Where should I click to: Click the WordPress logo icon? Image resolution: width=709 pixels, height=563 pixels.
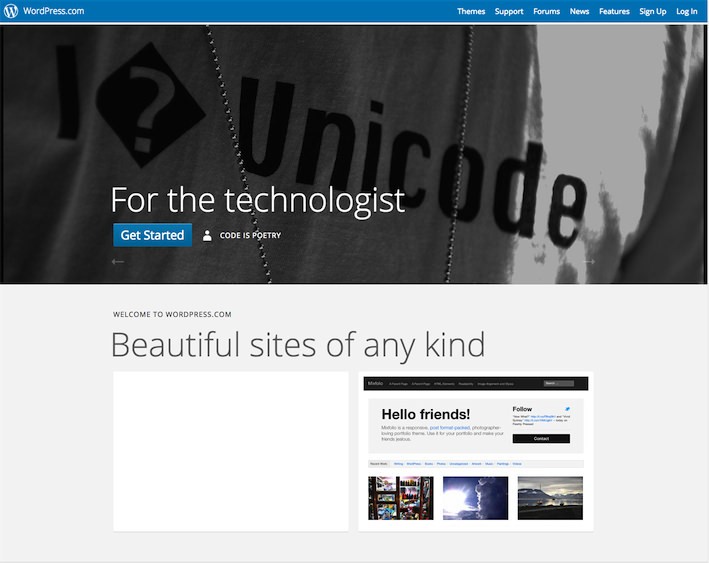[x=11, y=11]
